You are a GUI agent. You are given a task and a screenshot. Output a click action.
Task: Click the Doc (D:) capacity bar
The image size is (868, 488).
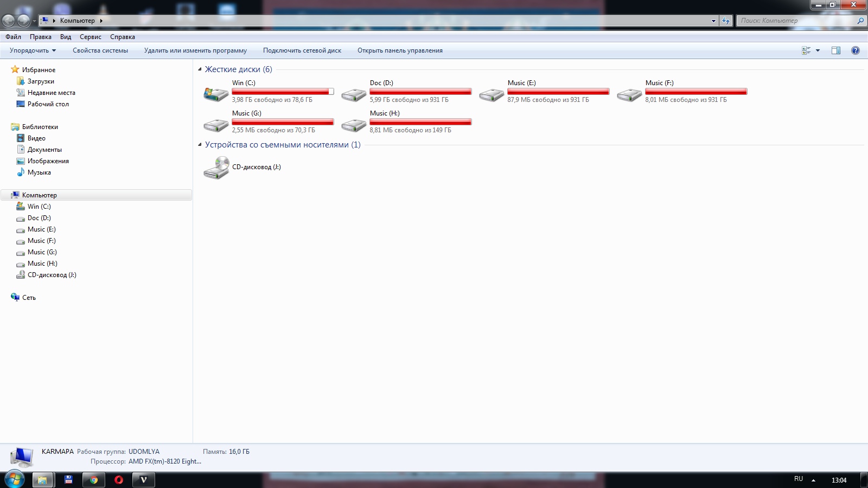(420, 92)
